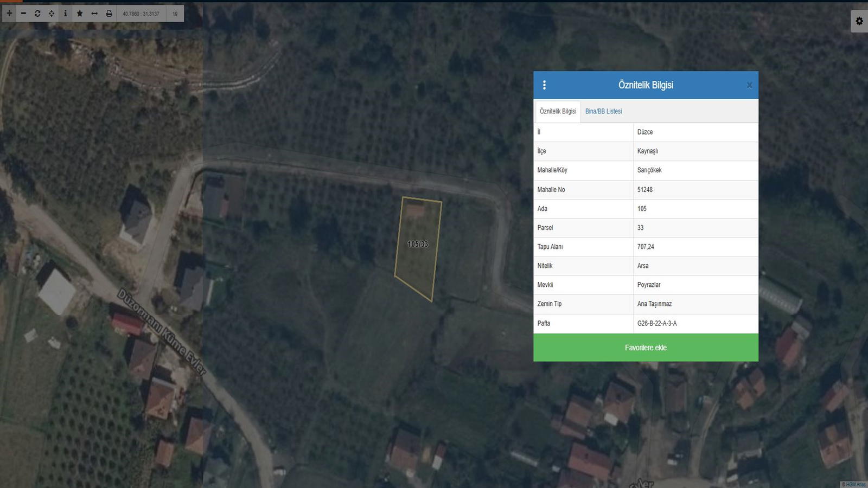The width and height of the screenshot is (868, 488).
Task: Locate my position with the crosshair icon
Action: tap(52, 14)
